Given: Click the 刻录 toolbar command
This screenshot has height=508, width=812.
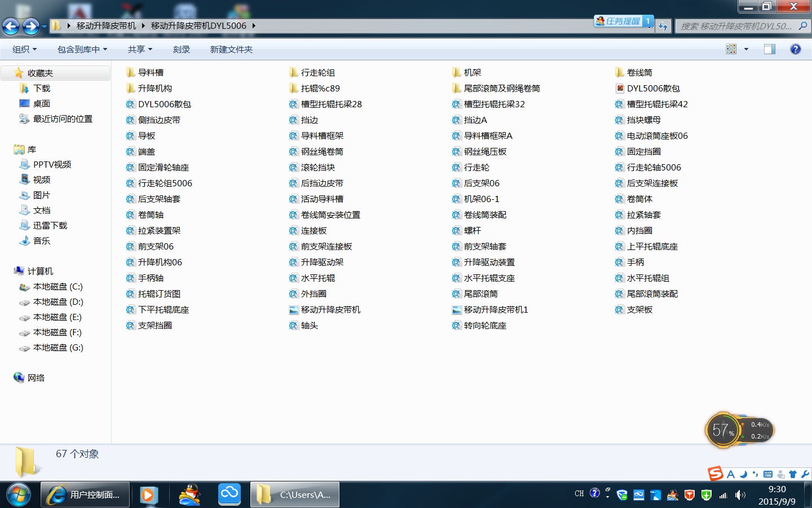Looking at the screenshot, I should point(182,49).
